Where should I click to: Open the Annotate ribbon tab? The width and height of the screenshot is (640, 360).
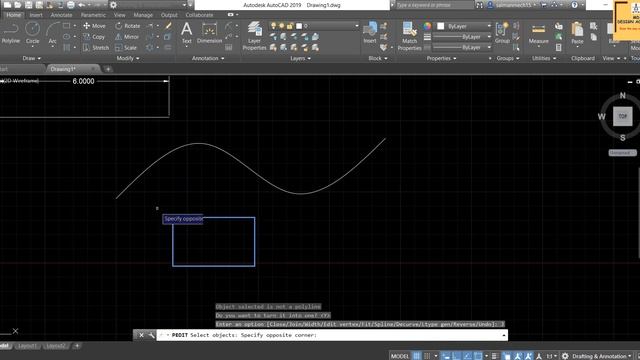[x=61, y=15]
